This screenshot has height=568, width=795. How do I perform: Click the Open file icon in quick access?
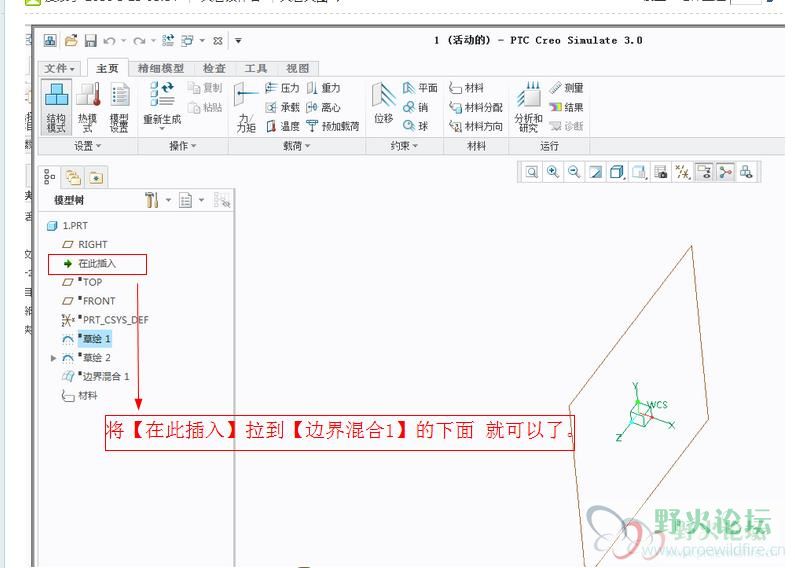[x=71, y=40]
